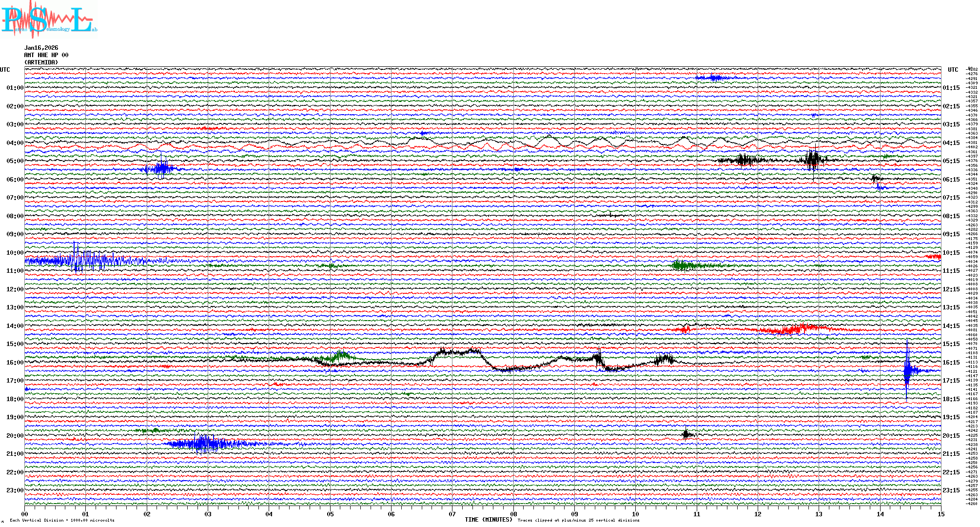
Task: Click the vertical division microvolts note
Action: pyautogui.click(x=62, y=520)
